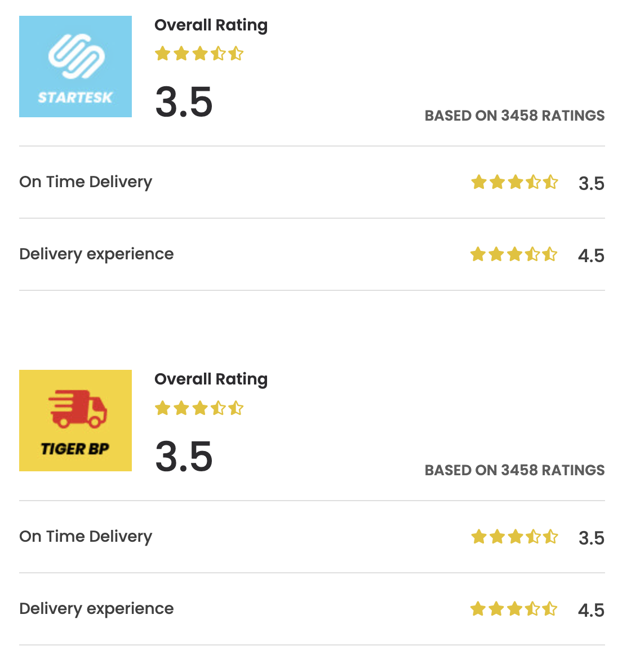The image size is (640, 672).
Task: Click Startesk's 'Delivery experience' label
Action: 96,254
